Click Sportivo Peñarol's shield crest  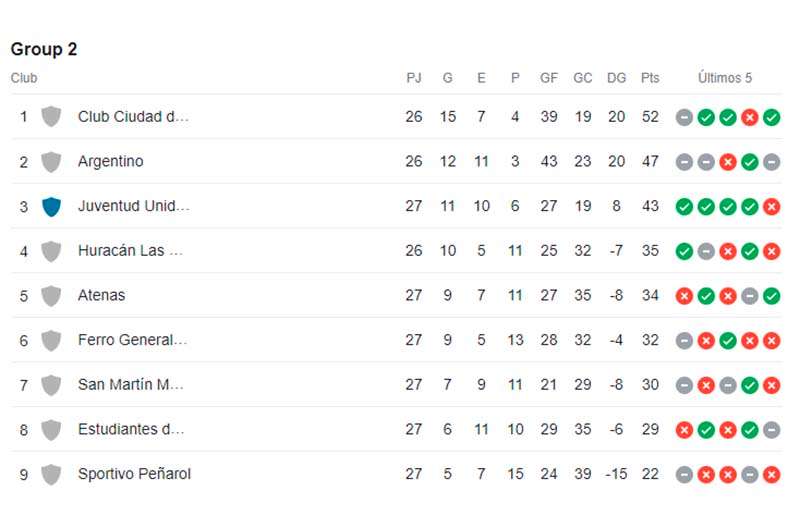51,474
